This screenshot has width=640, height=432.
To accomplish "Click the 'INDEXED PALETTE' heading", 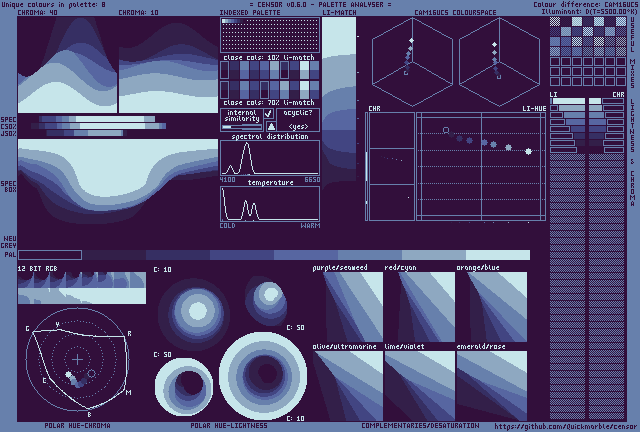I will [x=250, y=13].
